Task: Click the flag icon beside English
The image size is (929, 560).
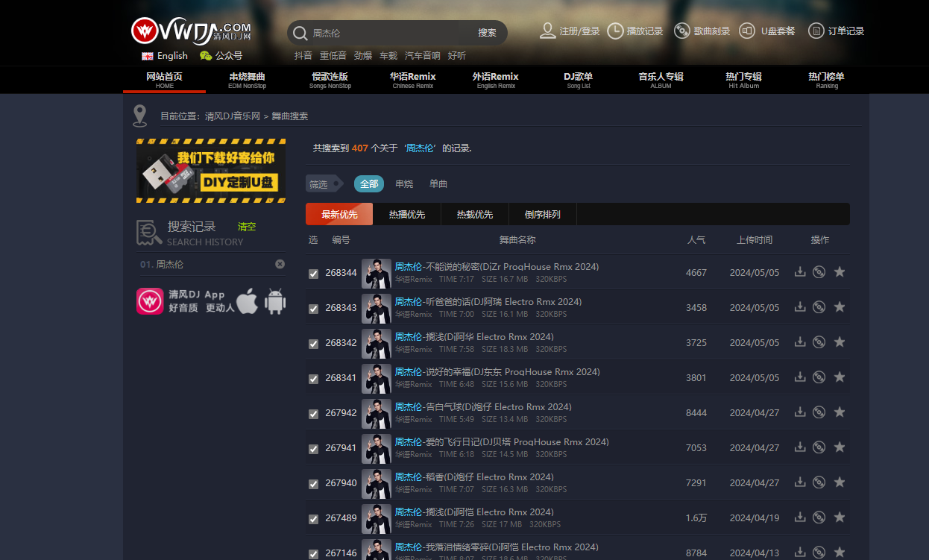Action: [148, 56]
